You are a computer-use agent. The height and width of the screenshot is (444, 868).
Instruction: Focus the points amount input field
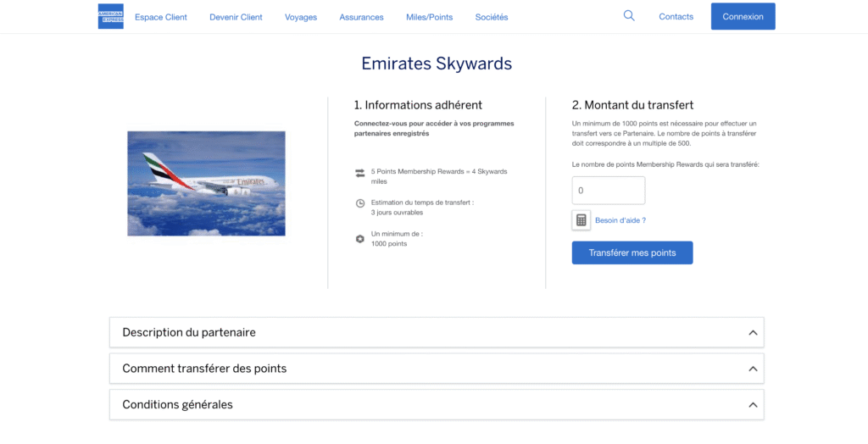tap(609, 191)
